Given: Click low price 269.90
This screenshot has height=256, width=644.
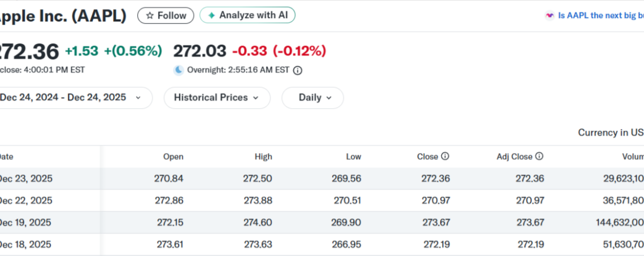Looking at the screenshot, I should 346,222.
